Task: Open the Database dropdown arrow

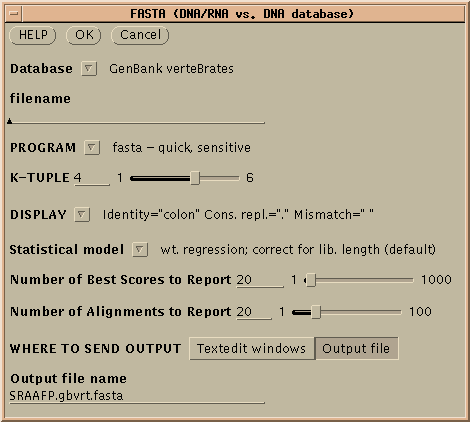Action: click(x=89, y=69)
